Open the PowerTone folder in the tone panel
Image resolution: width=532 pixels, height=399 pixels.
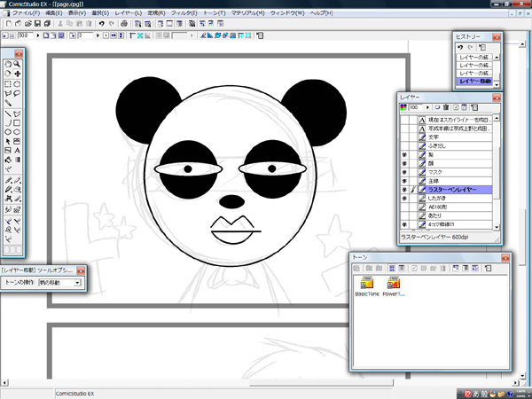click(x=394, y=283)
